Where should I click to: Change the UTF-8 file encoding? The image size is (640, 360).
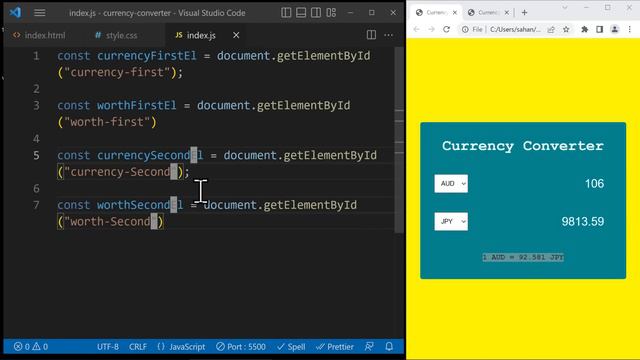point(108,347)
